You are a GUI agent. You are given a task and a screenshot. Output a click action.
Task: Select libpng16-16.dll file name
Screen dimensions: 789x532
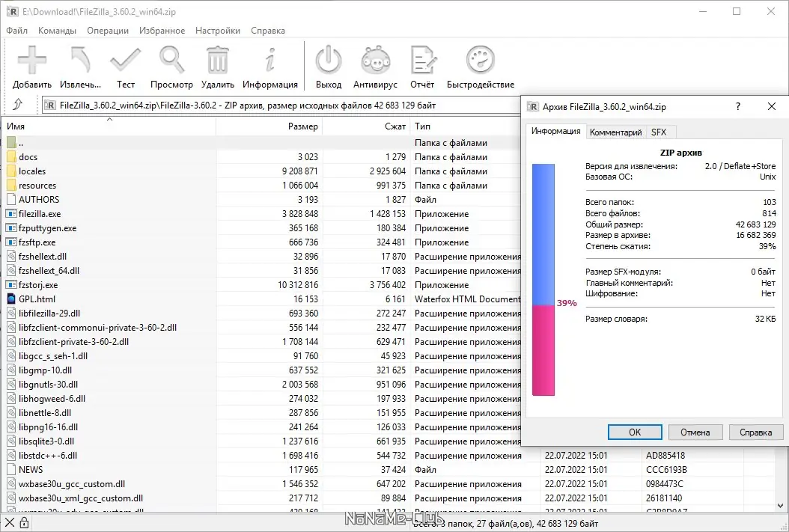click(x=49, y=427)
